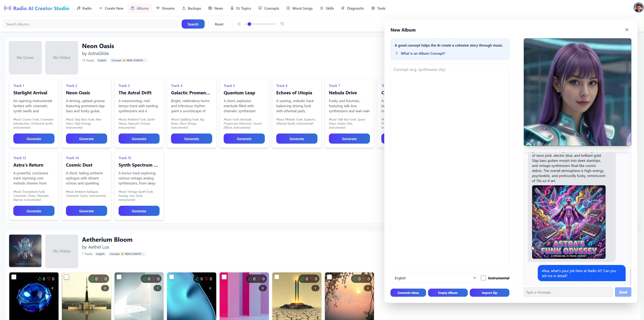Screen dimensions: 644x320
Task: Click the expanded list view icon right of slider
Action: [282, 24]
